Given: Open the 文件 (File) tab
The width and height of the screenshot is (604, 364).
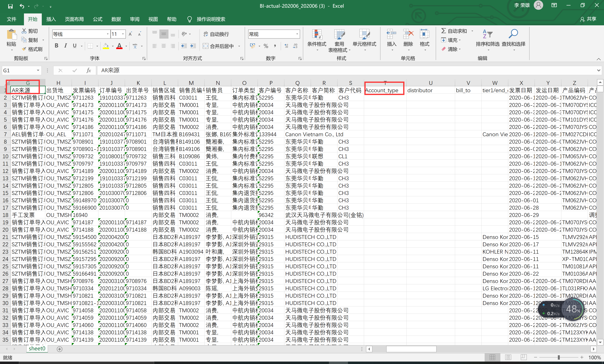Looking at the screenshot, I should pos(12,19).
